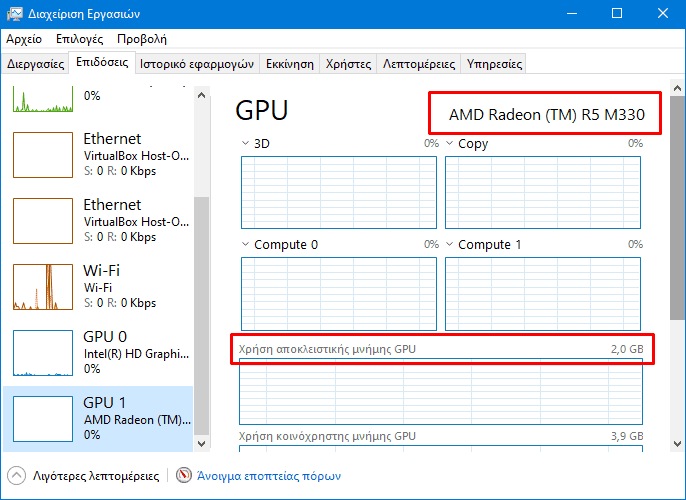
Task: Click the large GPU heading
Action: click(x=262, y=110)
